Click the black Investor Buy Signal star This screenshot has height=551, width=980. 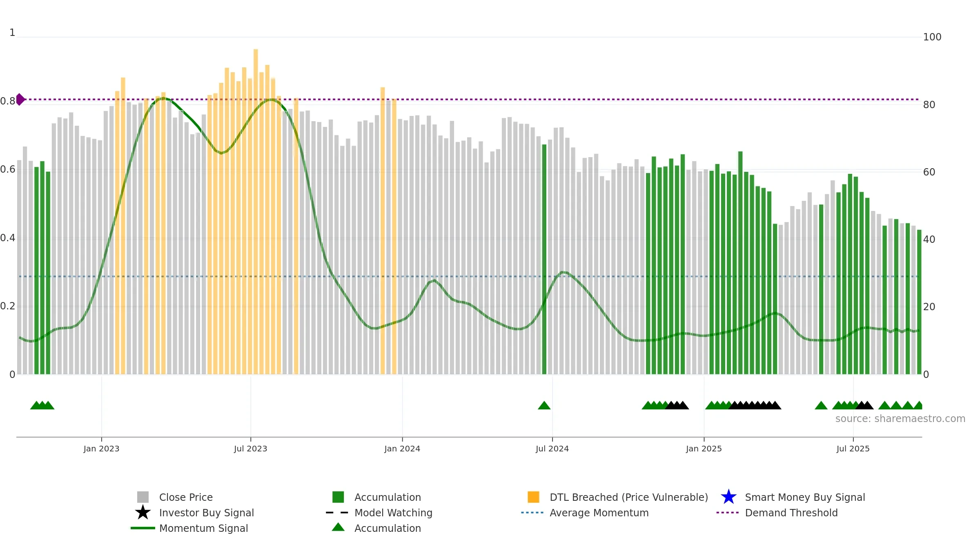pos(143,512)
